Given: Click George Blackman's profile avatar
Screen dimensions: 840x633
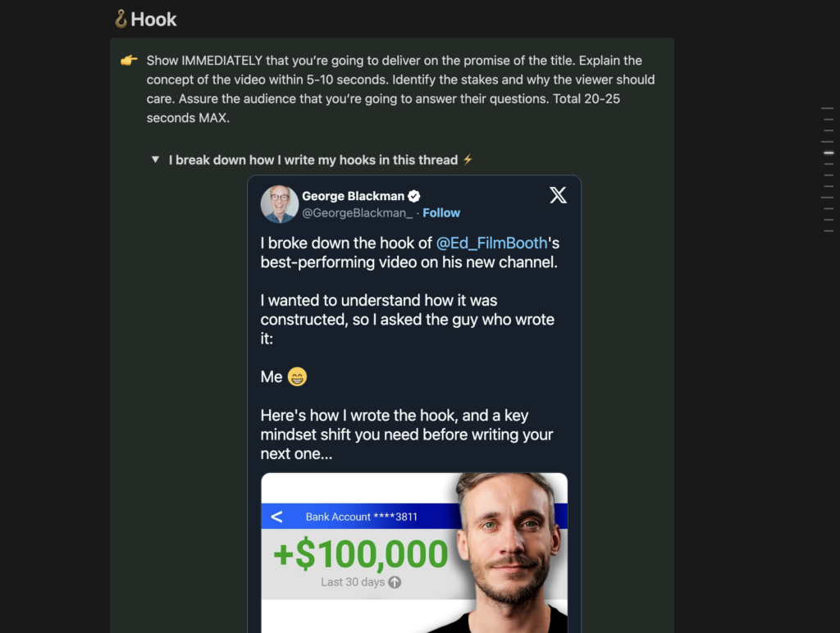Looking at the screenshot, I should click(x=278, y=203).
